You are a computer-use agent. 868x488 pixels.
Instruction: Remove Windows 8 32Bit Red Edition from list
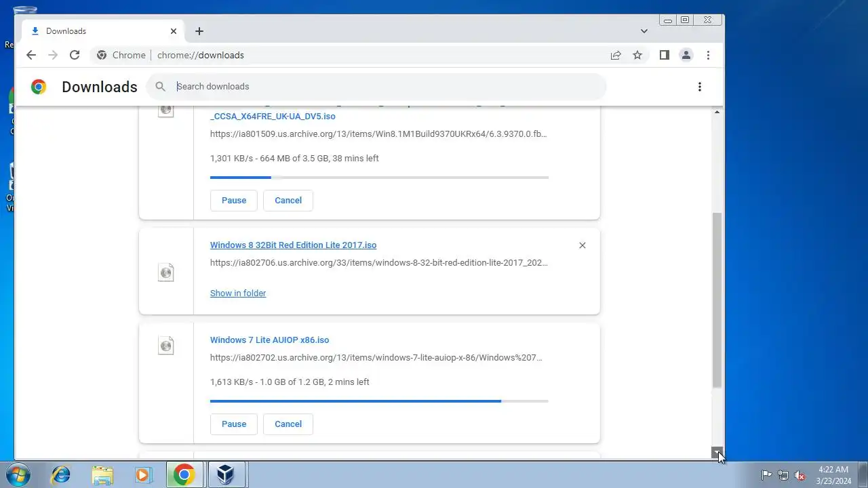tap(583, 245)
